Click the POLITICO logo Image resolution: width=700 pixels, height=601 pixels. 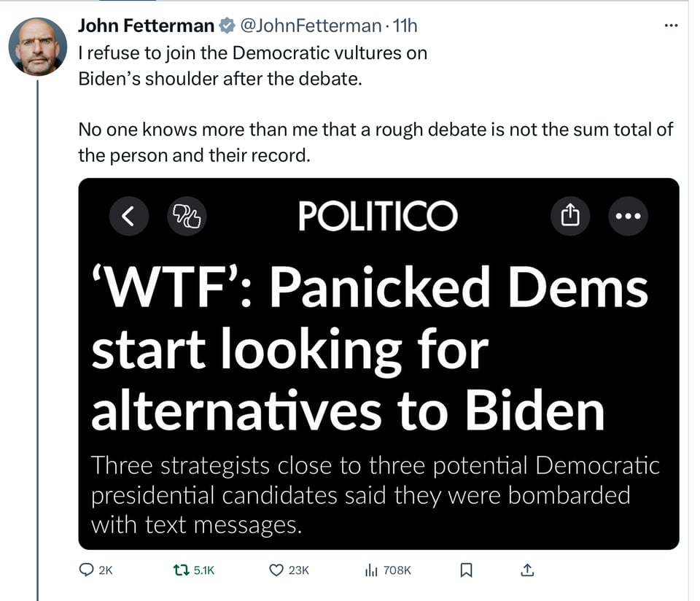coord(377,216)
